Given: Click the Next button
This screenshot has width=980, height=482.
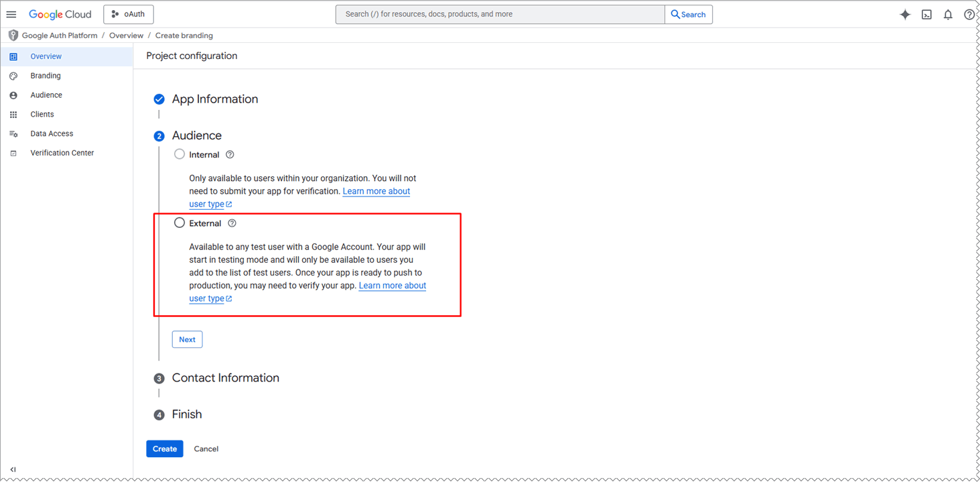Looking at the screenshot, I should [187, 339].
